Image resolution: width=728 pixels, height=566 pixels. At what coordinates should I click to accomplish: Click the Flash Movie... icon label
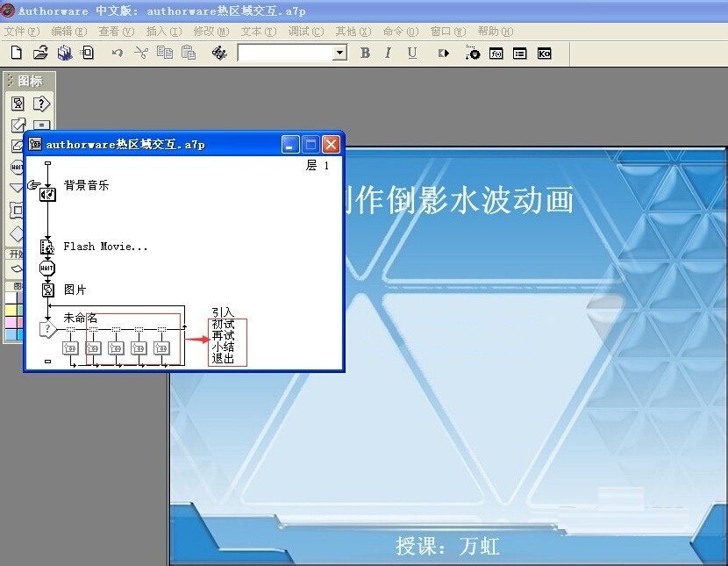coord(105,247)
